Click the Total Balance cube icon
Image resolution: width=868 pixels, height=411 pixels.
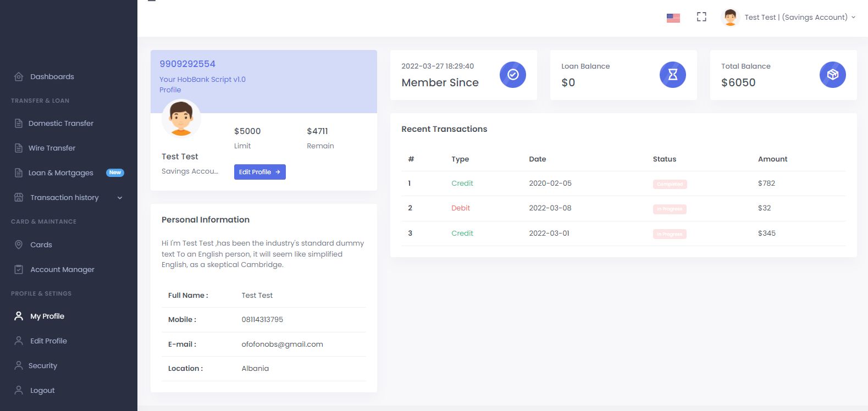point(832,75)
